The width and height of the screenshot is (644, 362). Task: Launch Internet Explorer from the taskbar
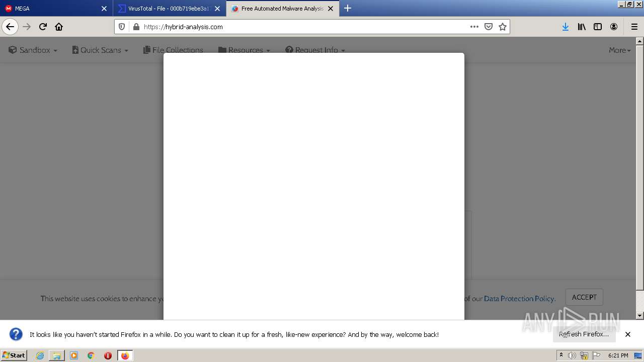40,355
